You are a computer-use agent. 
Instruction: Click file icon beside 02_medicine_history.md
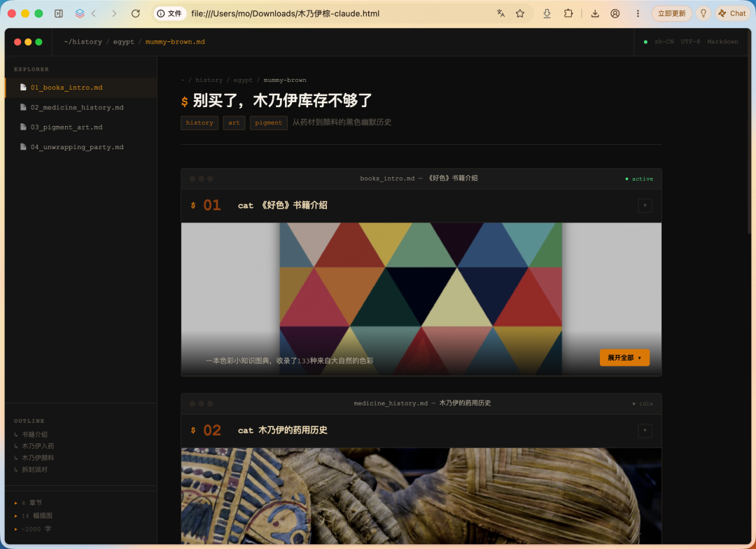(22, 107)
